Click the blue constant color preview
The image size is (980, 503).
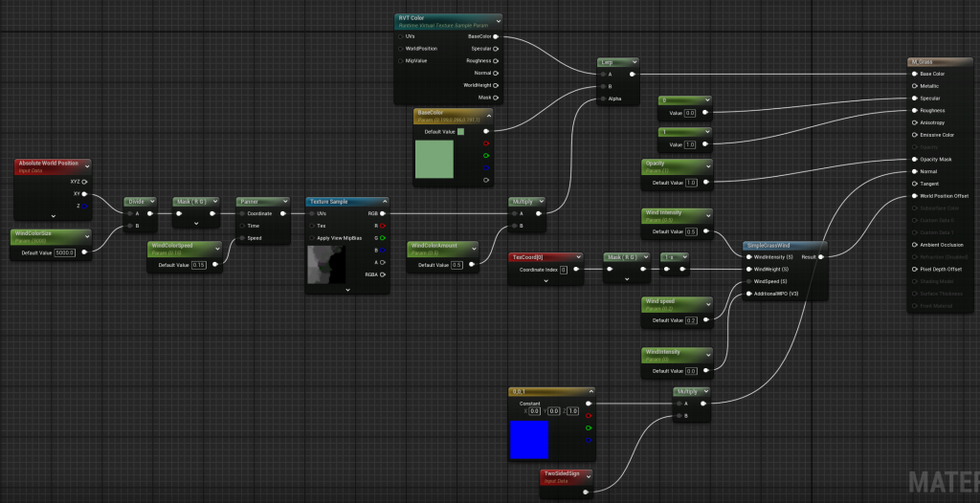click(x=529, y=438)
